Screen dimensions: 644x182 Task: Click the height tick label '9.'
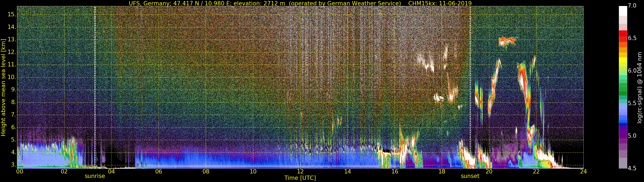(x=13, y=90)
